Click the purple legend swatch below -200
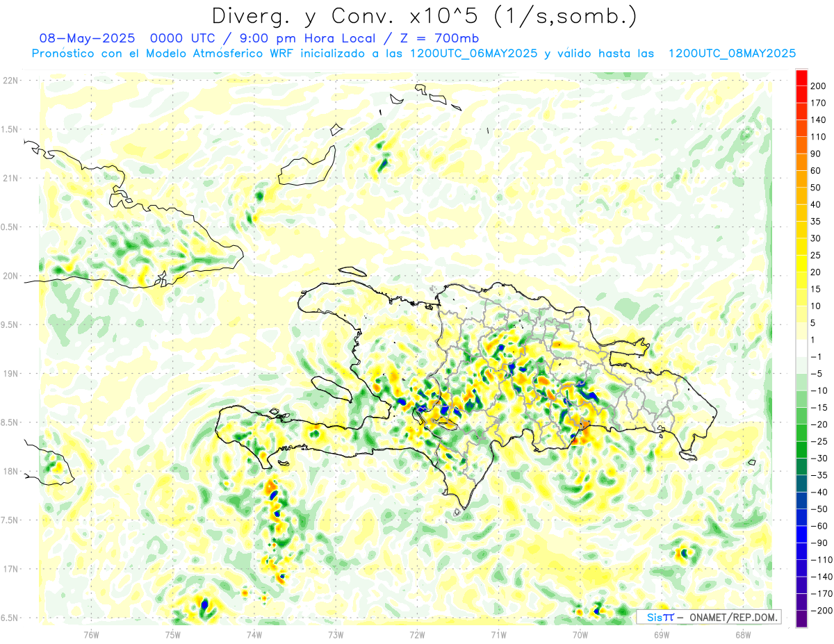The image size is (834, 644). 801,619
